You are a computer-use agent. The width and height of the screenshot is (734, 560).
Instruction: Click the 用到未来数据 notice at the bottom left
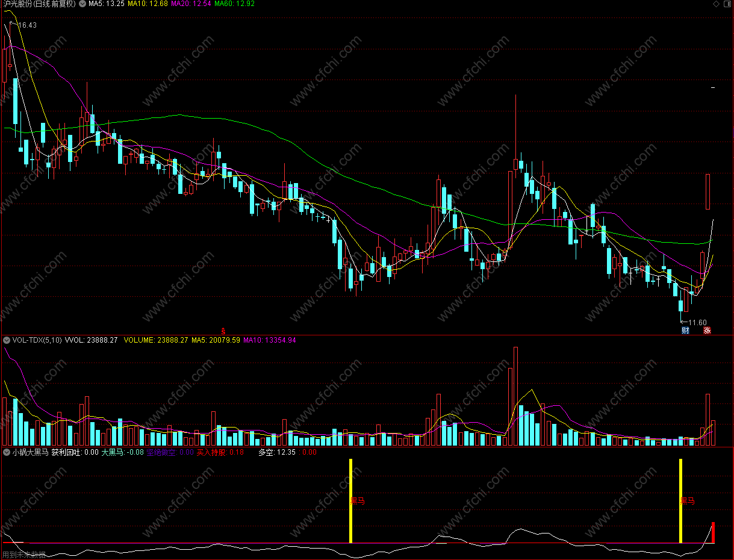23,555
